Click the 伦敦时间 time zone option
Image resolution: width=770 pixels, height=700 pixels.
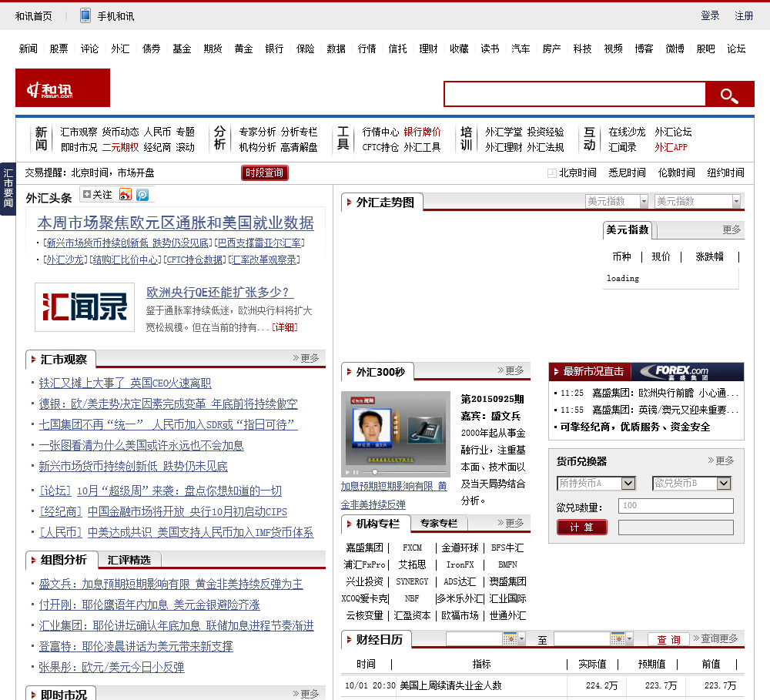point(677,173)
